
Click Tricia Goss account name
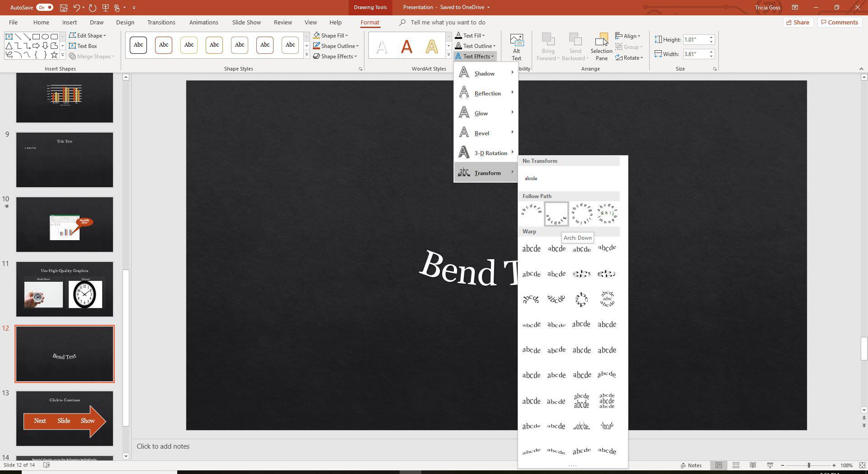click(767, 7)
